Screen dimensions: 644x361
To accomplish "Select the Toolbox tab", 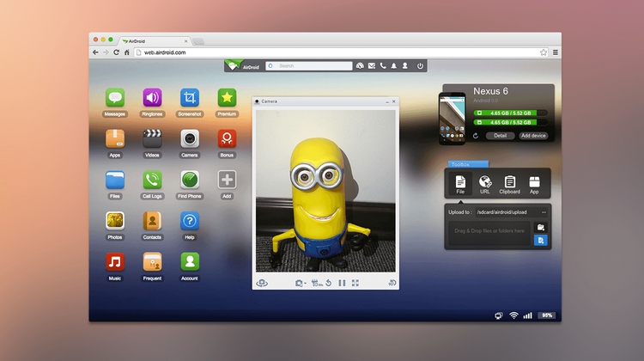I will pos(468,164).
